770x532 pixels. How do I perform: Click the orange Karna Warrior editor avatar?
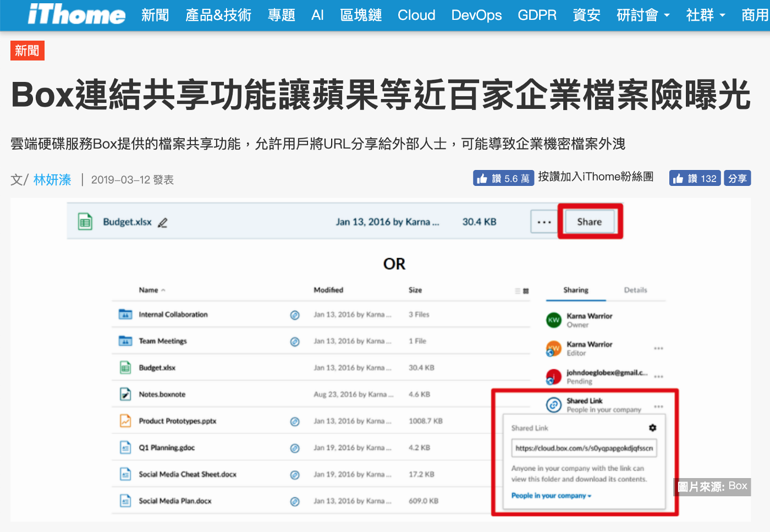(x=553, y=348)
